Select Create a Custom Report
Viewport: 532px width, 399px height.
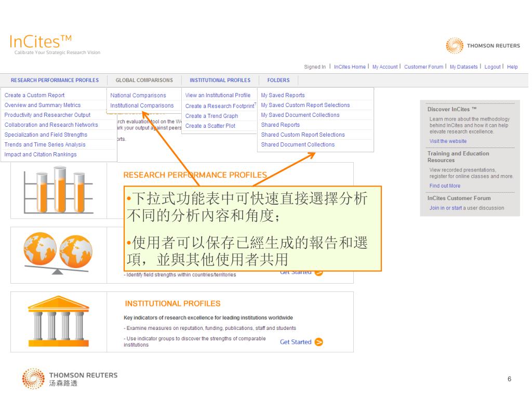pos(34,96)
